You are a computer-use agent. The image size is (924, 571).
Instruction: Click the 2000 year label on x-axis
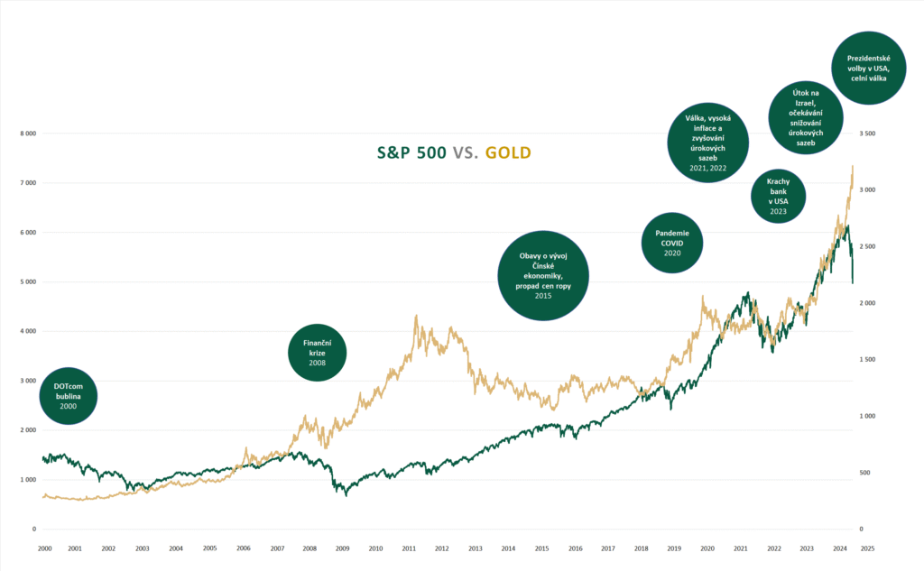click(44, 548)
